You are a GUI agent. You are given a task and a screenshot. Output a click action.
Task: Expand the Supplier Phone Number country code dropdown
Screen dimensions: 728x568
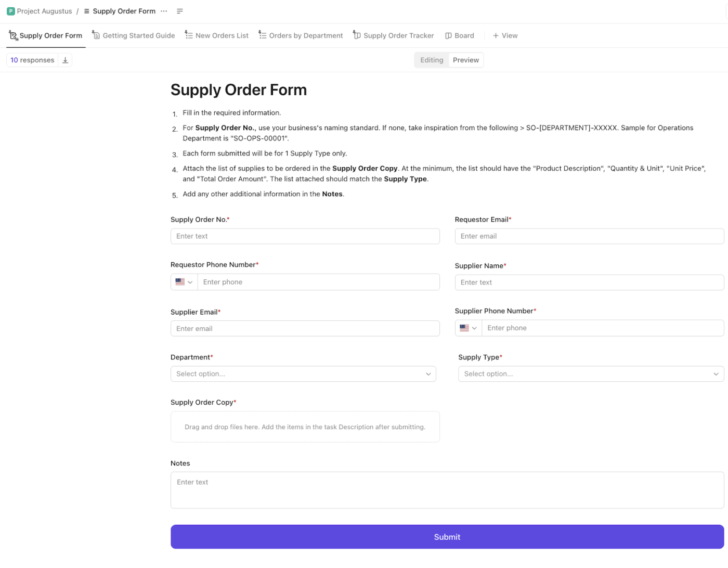(x=467, y=328)
